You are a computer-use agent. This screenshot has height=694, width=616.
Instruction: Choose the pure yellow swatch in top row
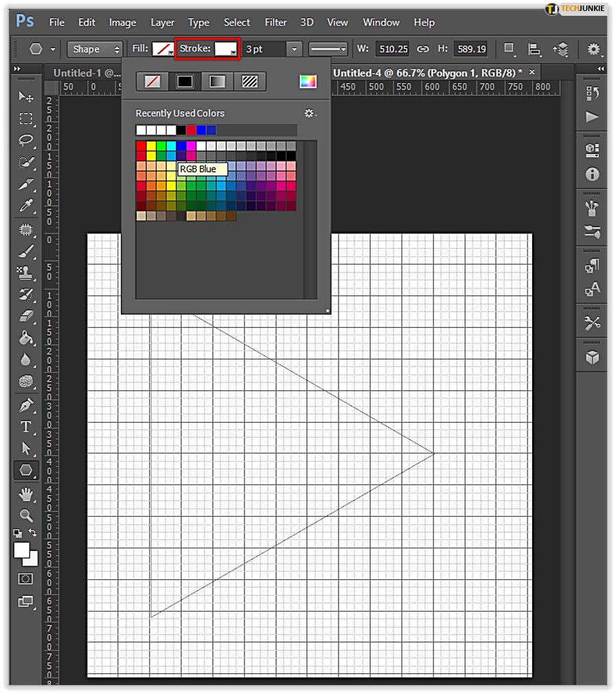tap(151, 146)
